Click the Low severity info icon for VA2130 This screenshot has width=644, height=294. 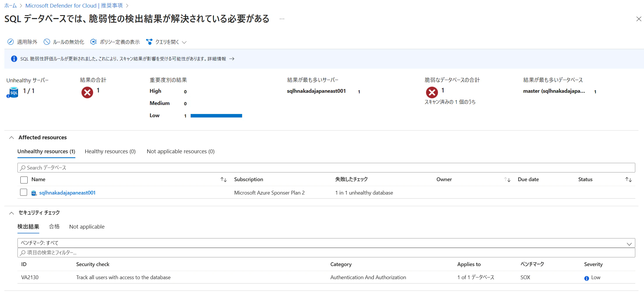click(x=586, y=278)
